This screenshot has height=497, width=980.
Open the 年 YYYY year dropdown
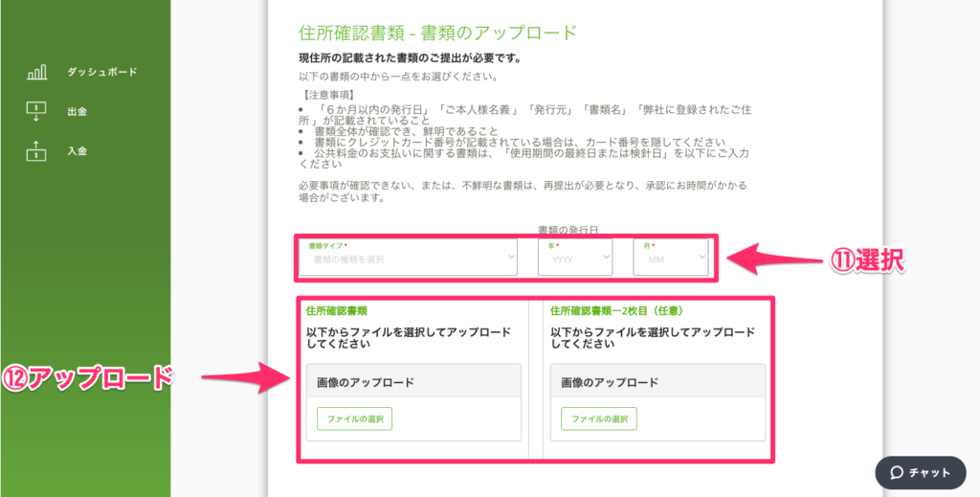[x=574, y=258]
